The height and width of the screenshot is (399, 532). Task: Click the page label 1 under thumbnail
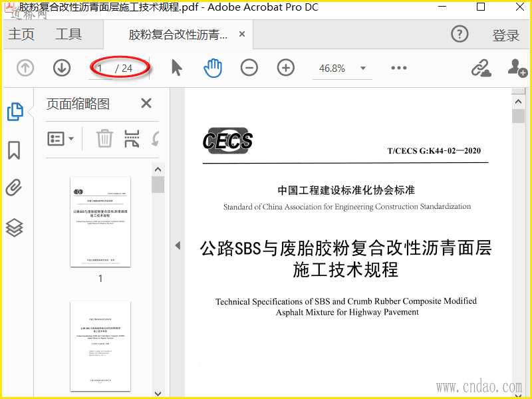(x=100, y=279)
